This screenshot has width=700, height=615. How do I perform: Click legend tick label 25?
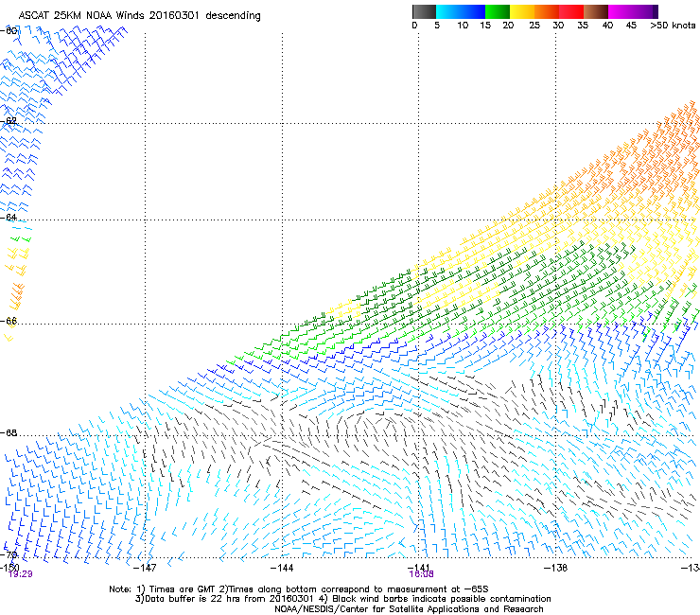(534, 26)
